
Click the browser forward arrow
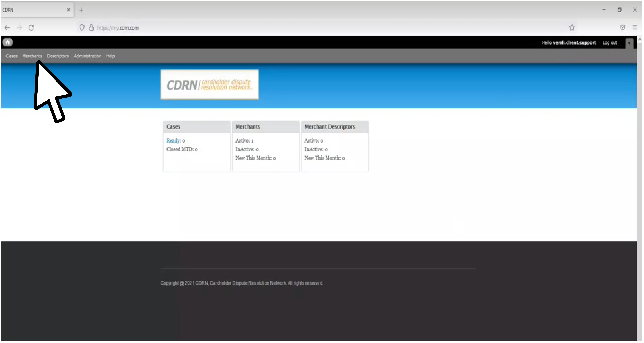[19, 27]
